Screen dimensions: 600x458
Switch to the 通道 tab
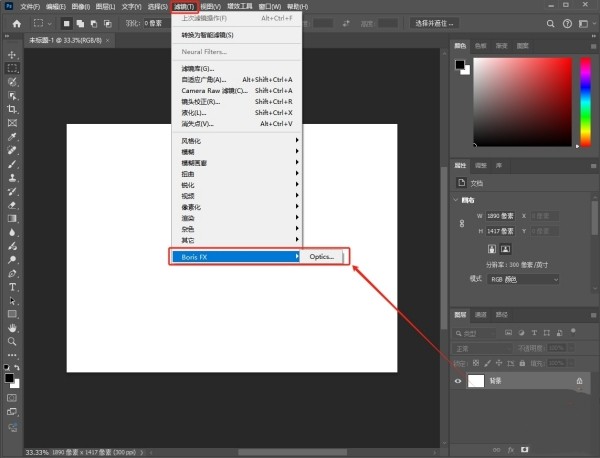(x=481, y=314)
